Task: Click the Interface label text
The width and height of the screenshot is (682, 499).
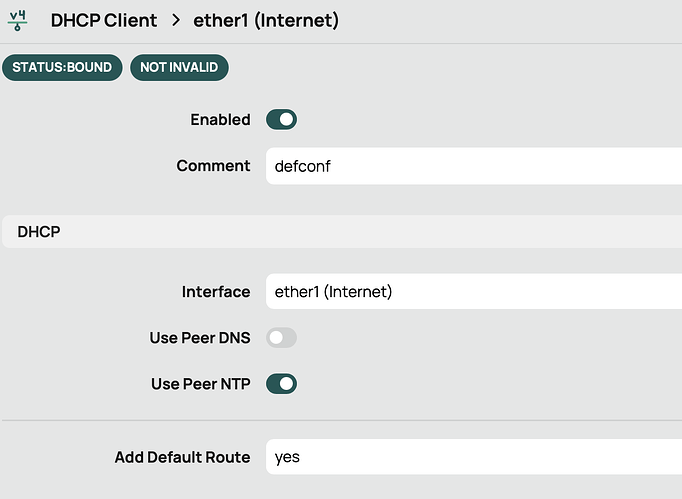Action: click(216, 292)
